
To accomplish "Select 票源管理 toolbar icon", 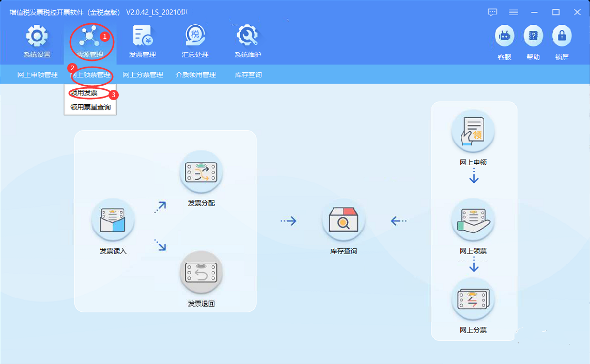I will pos(89,36).
